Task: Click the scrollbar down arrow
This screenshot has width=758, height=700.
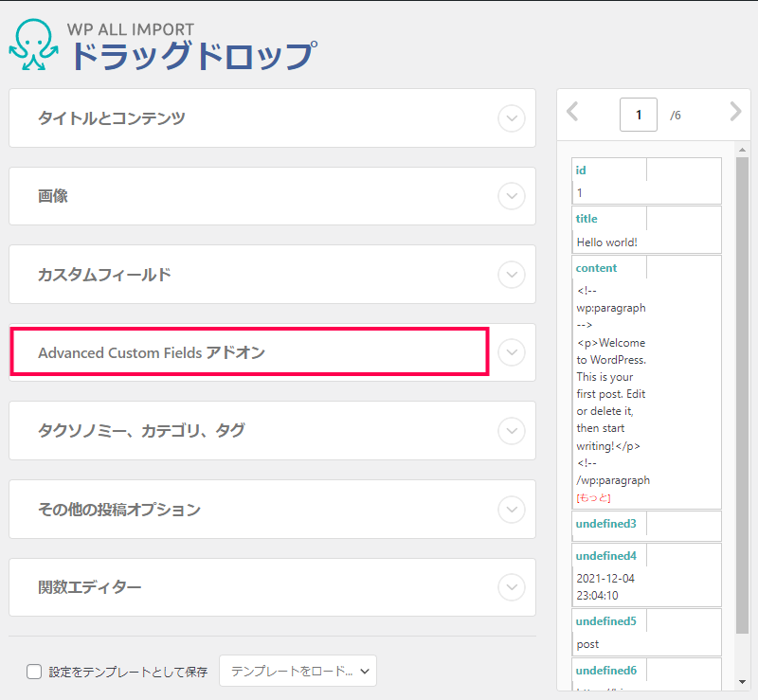Action: (x=742, y=682)
